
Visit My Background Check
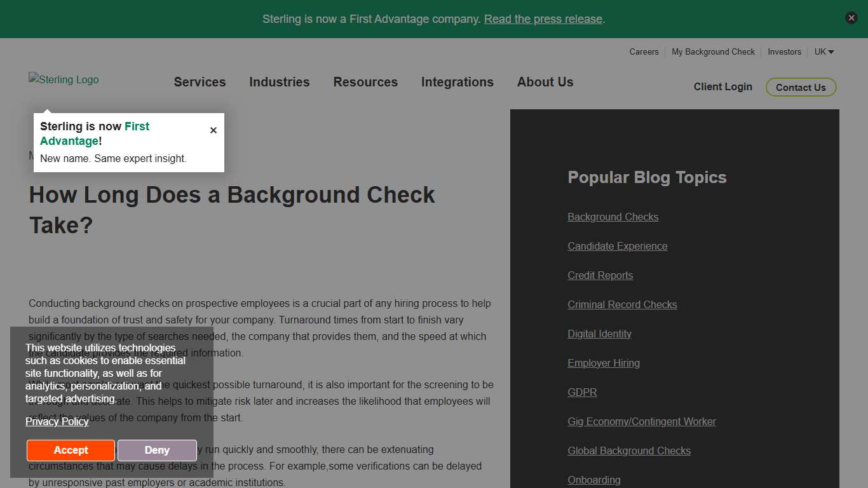click(713, 51)
